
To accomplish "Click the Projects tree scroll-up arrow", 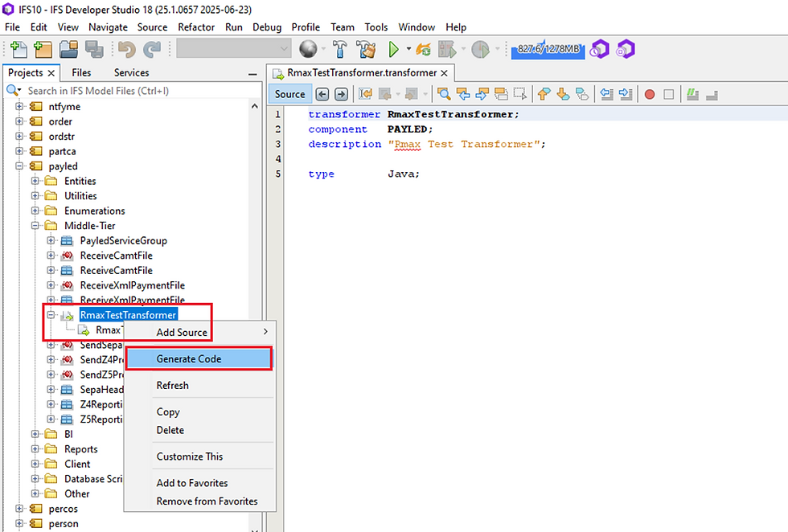I will [x=255, y=106].
